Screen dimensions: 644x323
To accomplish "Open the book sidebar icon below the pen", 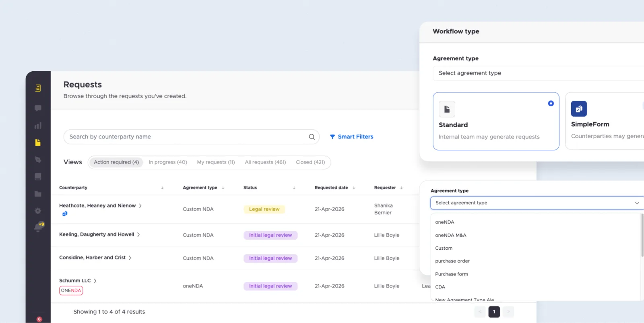I will (38, 177).
